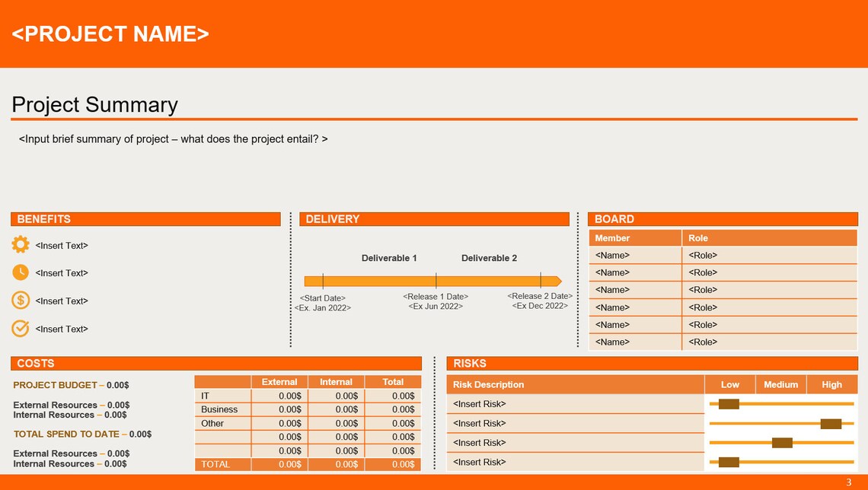Click the External column header in Costs

[x=279, y=381]
